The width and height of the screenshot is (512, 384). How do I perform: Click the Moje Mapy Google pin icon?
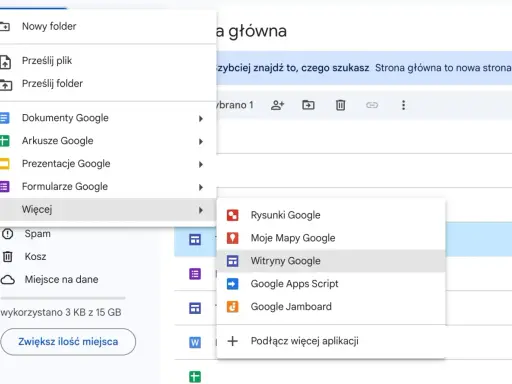click(x=232, y=238)
